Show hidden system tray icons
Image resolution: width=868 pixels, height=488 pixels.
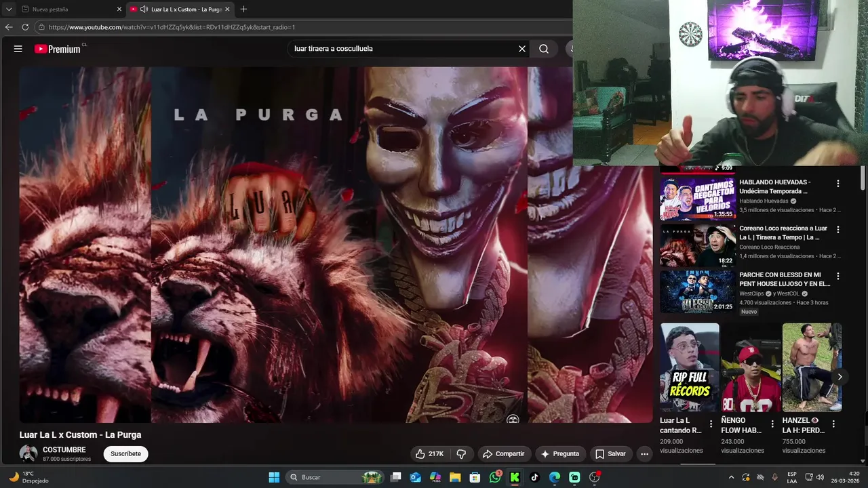[x=731, y=477]
